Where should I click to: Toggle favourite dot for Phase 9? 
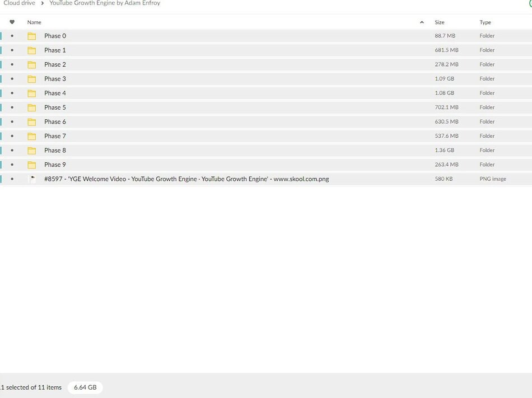(12, 165)
